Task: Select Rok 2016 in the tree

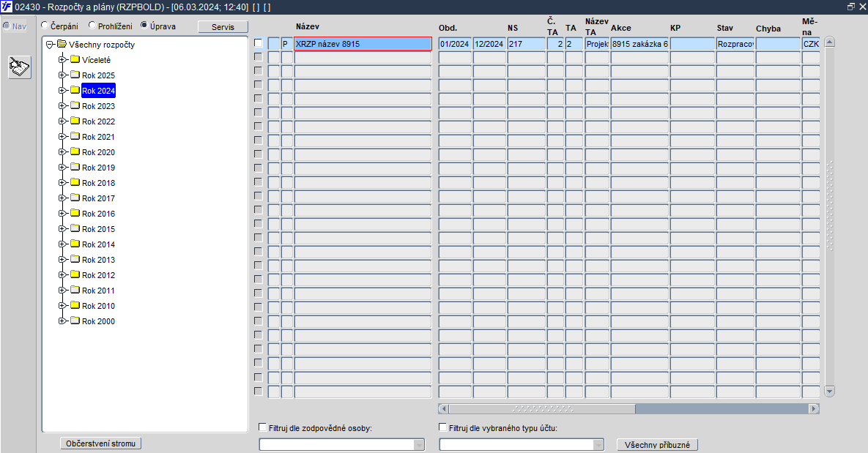Action: [x=99, y=214]
